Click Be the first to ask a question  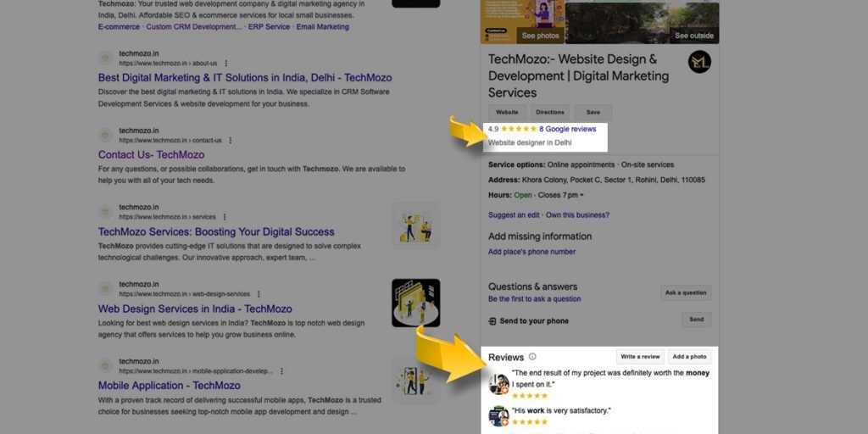click(534, 299)
